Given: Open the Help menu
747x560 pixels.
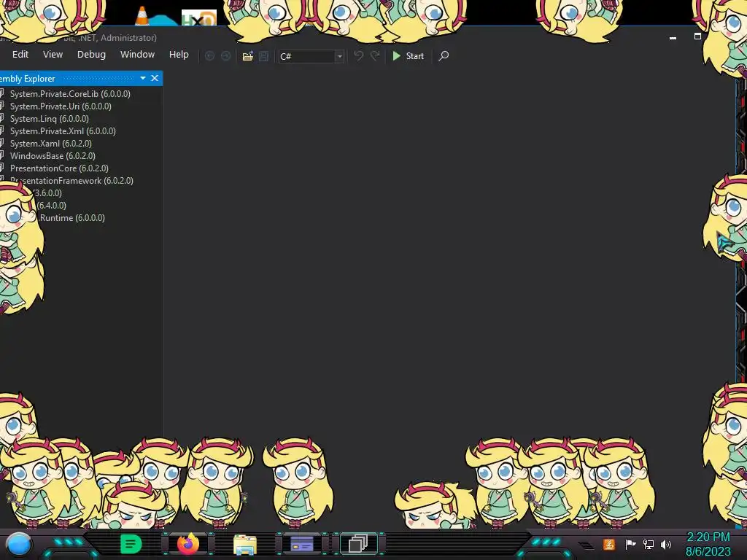Looking at the screenshot, I should (179, 55).
